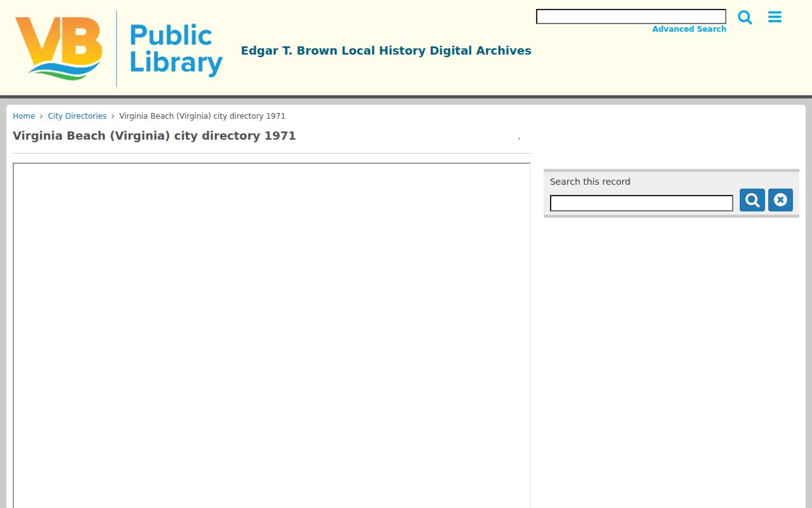Click the Search this record magnifier button
This screenshot has width=812, height=508.
tap(752, 200)
